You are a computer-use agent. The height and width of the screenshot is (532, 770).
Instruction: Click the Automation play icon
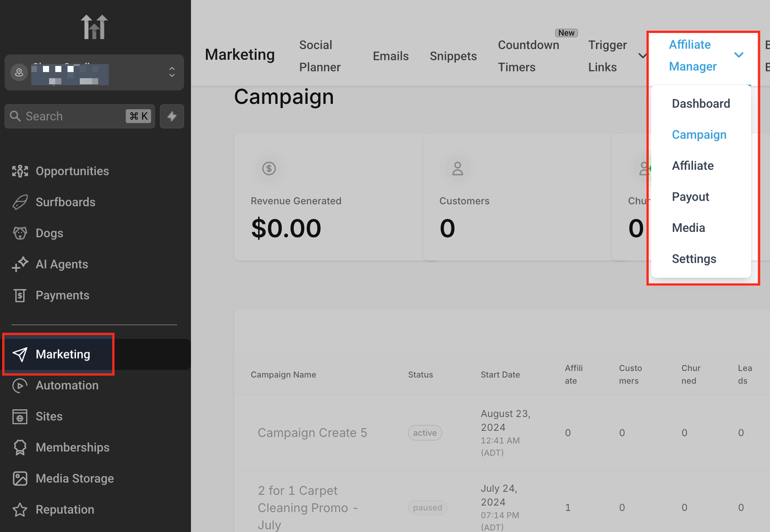(20, 386)
